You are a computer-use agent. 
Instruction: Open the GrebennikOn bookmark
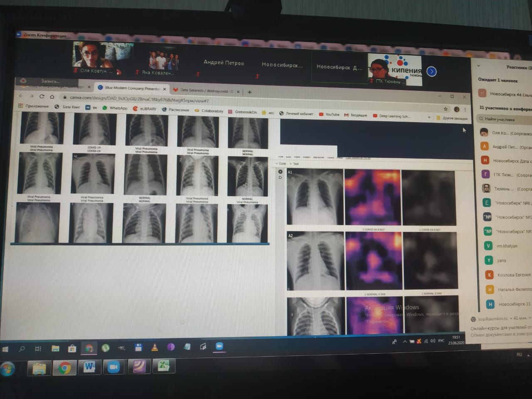click(242, 112)
